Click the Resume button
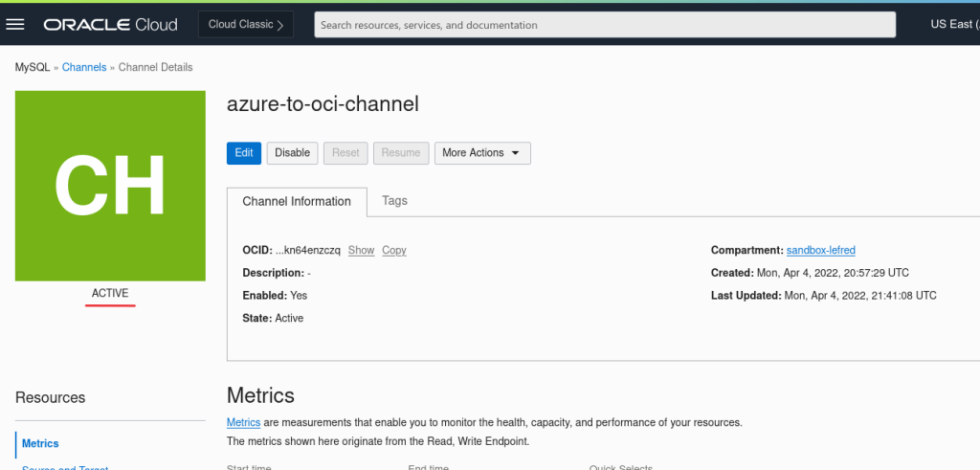Image resolution: width=980 pixels, height=470 pixels. pyautogui.click(x=401, y=153)
